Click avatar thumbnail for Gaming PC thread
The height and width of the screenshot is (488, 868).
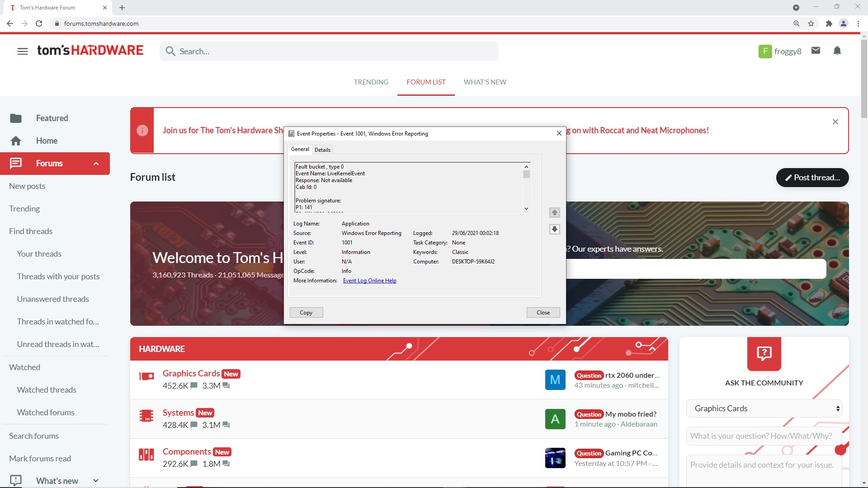[x=555, y=458]
